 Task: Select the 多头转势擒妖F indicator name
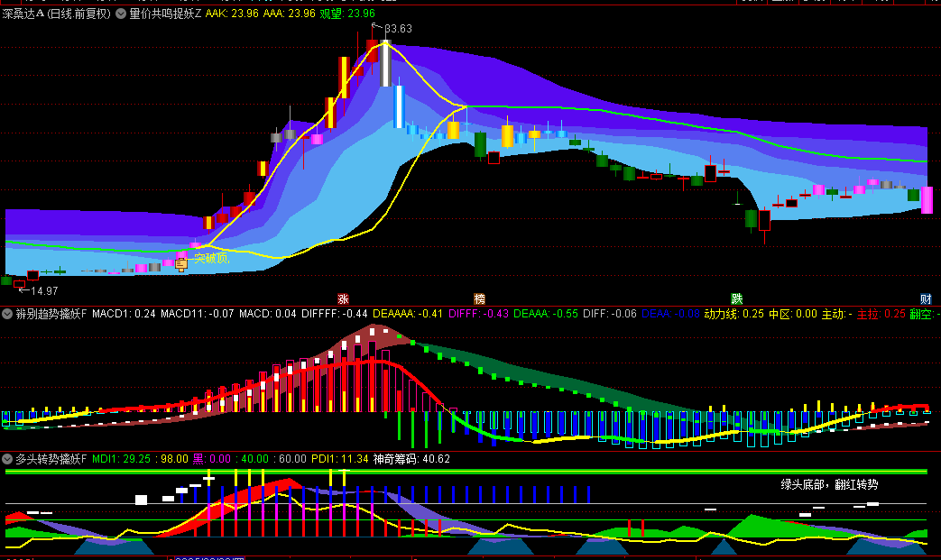(x=51, y=459)
